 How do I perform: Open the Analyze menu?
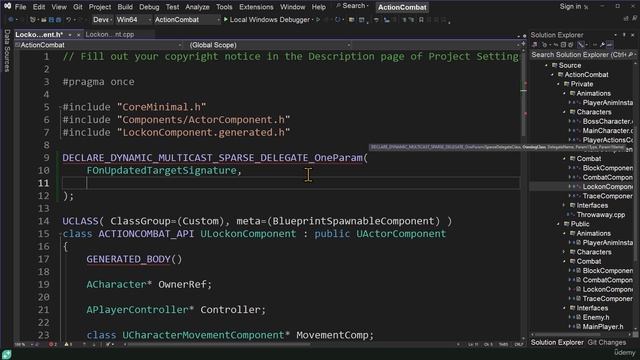point(197,7)
